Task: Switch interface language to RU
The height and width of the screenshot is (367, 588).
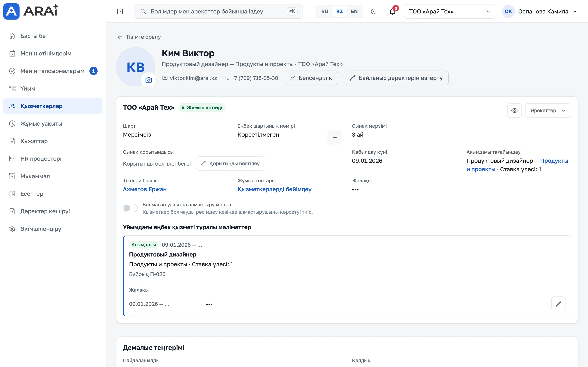Action: [325, 11]
